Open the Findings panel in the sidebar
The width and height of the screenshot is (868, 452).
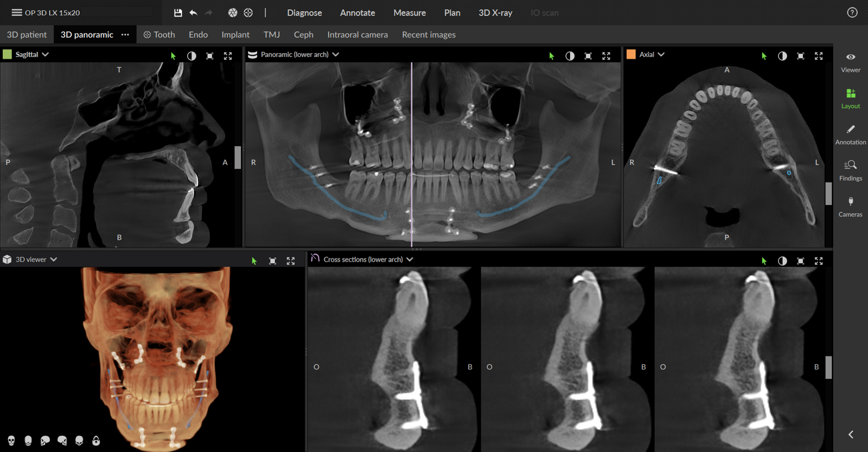(x=850, y=170)
